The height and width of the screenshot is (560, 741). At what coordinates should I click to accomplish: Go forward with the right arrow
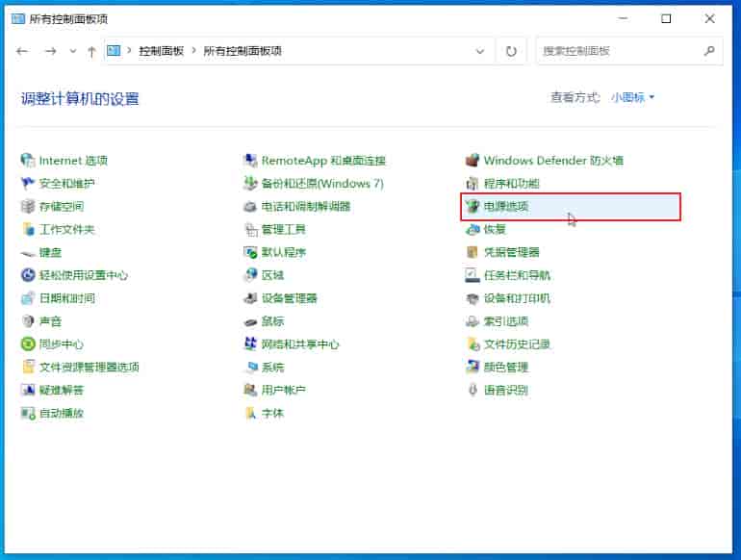point(51,51)
